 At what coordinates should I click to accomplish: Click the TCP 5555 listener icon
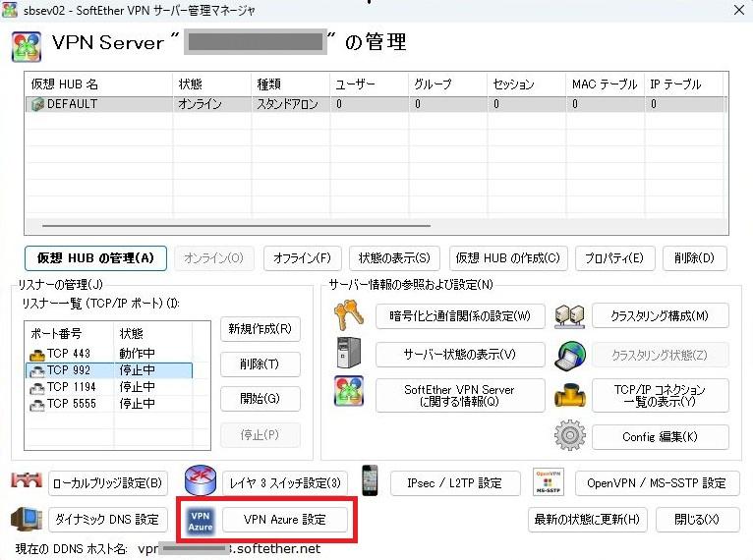coord(37,405)
